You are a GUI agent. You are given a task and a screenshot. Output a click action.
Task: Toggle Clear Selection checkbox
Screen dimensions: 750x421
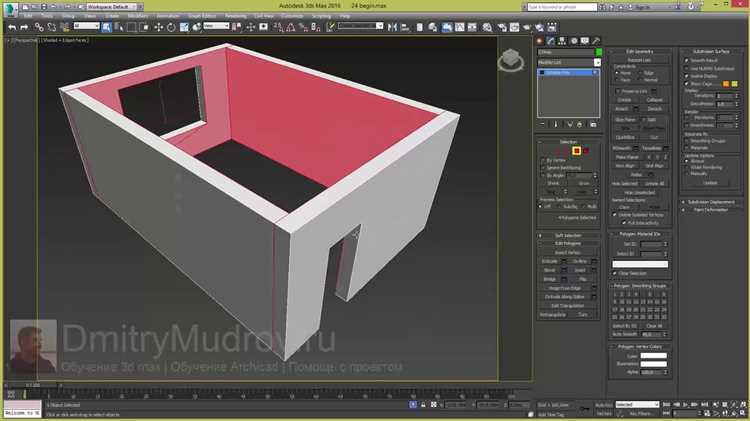click(615, 273)
